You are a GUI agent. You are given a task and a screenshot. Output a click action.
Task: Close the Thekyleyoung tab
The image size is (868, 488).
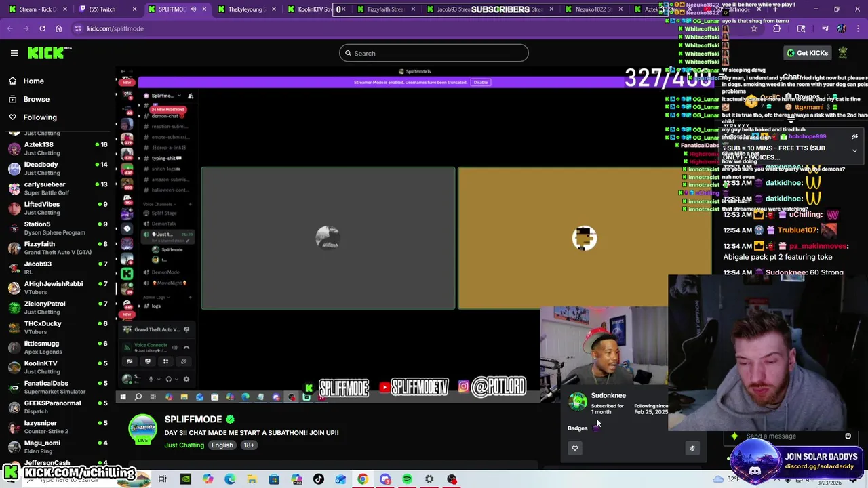tap(274, 9)
